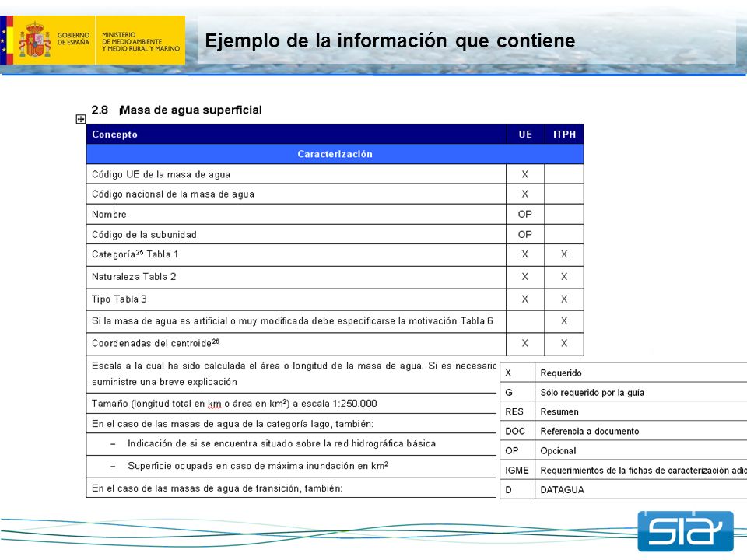Click ITPH column X for 'Naturaleza Tabla 2'
Viewport: 747px width, 560px height.
tap(564, 277)
